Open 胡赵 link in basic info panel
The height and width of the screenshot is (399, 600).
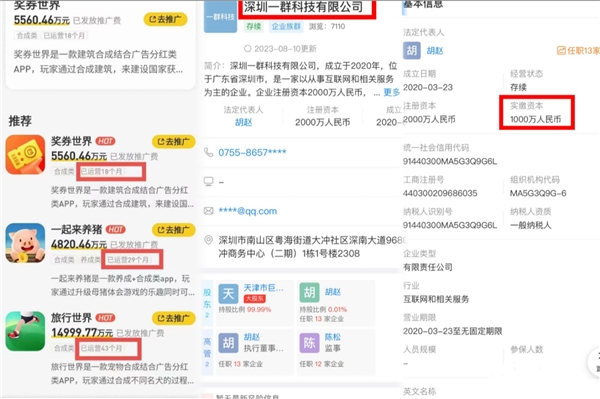click(435, 51)
